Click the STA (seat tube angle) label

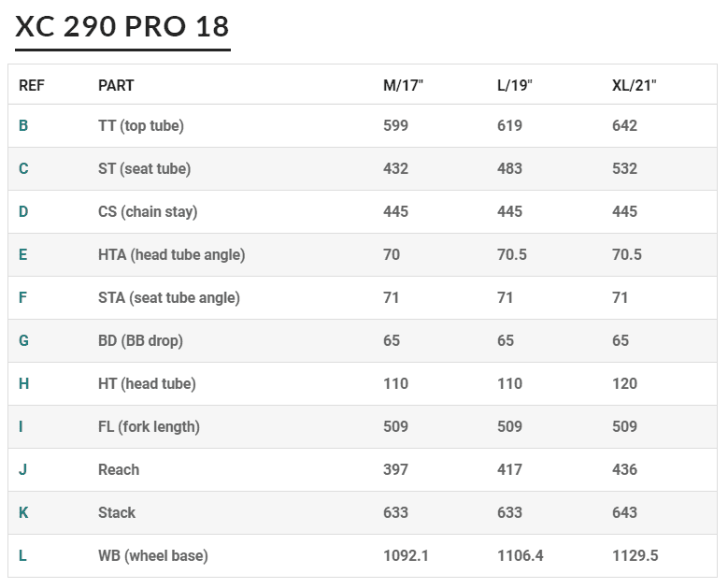tap(169, 297)
